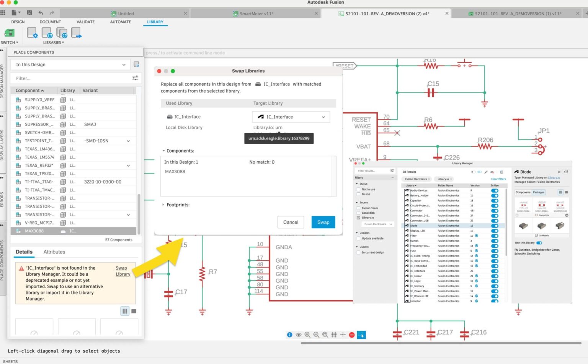Click the Swap Library link in Details panel
Viewport: 588px width, 364px height.
(122, 271)
